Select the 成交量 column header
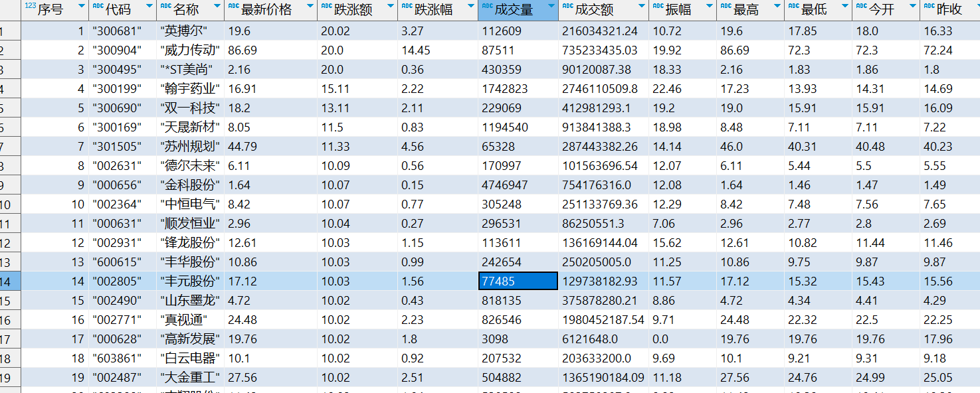 pyautogui.click(x=518, y=10)
